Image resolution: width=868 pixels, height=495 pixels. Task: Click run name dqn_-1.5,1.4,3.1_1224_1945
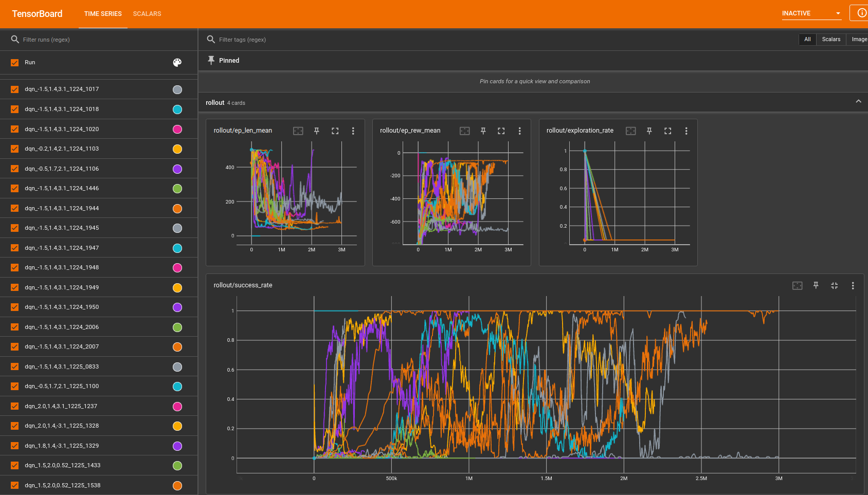(62, 228)
